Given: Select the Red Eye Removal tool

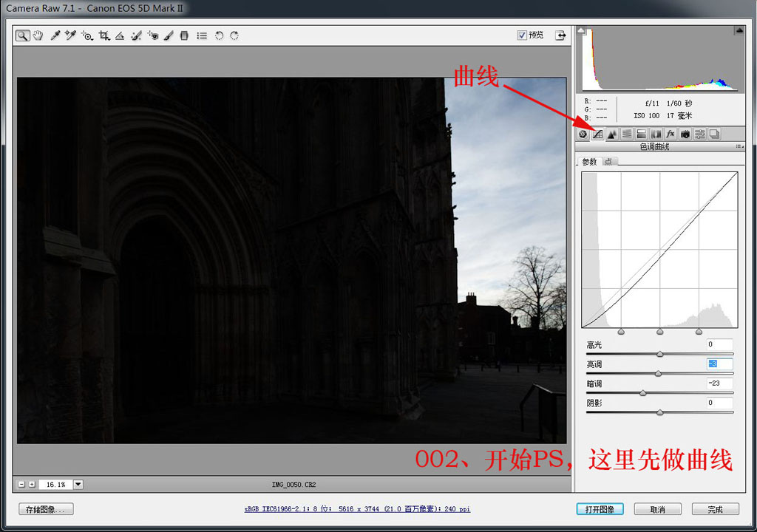Looking at the screenshot, I should (153, 35).
